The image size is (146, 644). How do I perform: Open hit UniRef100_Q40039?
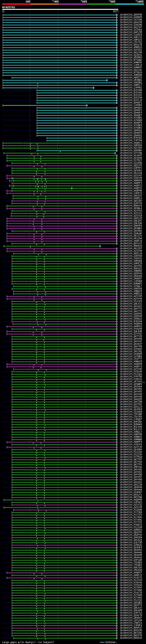point(131,22)
